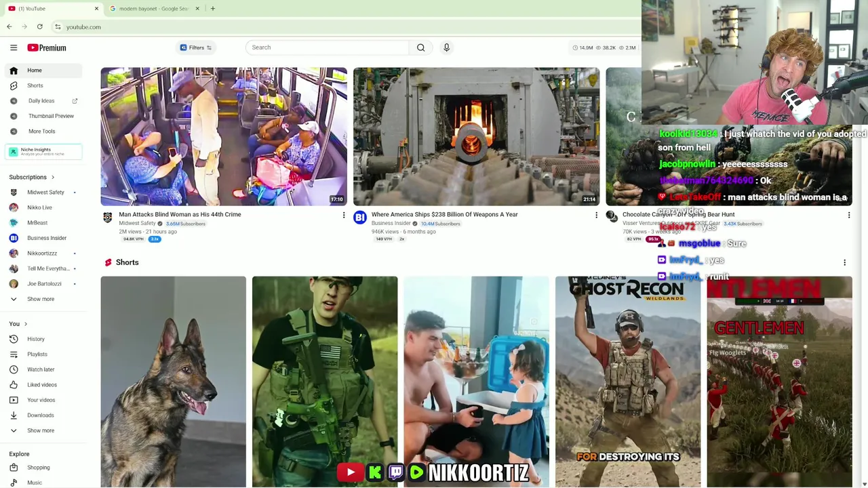Viewport: 868px width, 488px height.
Task: Click the Shorts shelf heading
Action: (x=127, y=262)
